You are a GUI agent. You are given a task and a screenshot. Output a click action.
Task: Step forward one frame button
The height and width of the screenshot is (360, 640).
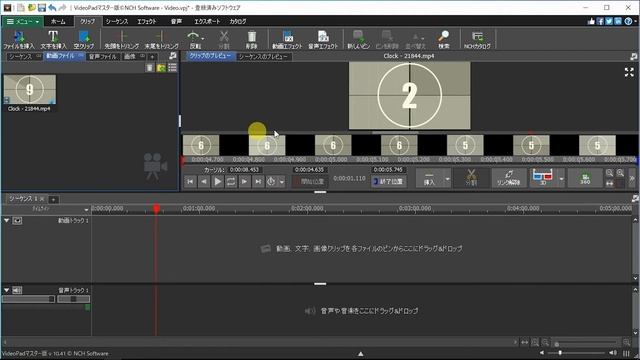(244, 182)
